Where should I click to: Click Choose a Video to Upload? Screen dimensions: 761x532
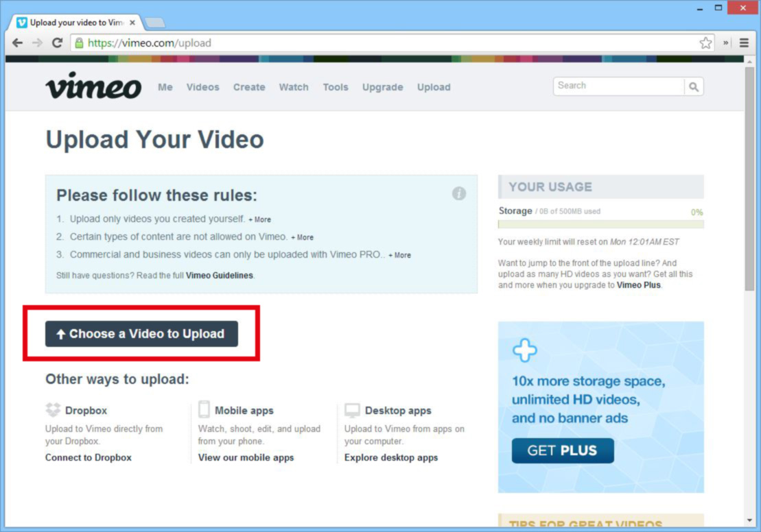(x=142, y=334)
